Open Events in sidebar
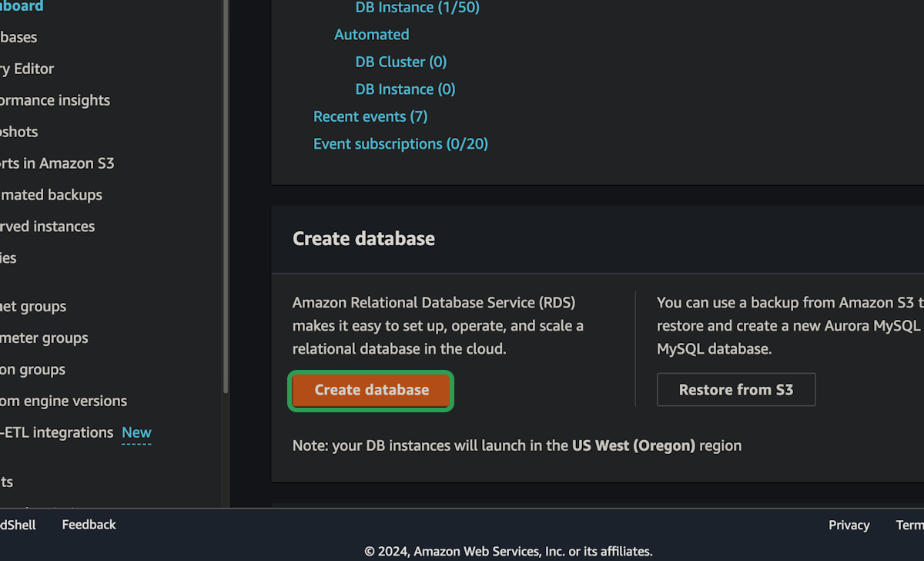The height and width of the screenshot is (561, 924). pyautogui.click(x=6, y=482)
